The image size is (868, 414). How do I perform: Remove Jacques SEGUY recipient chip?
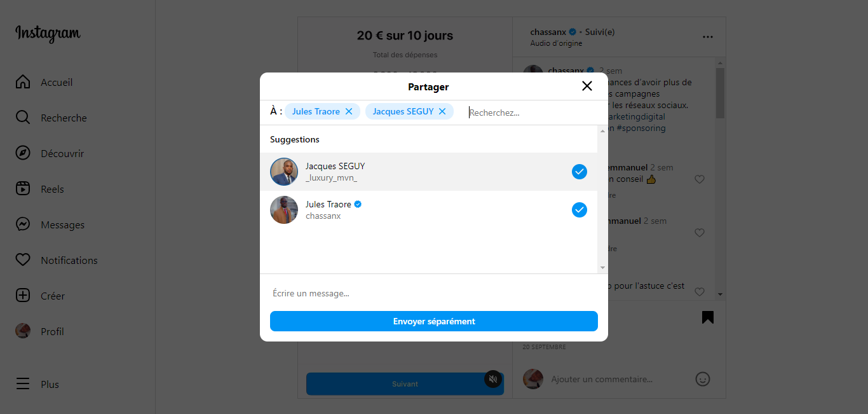(442, 111)
